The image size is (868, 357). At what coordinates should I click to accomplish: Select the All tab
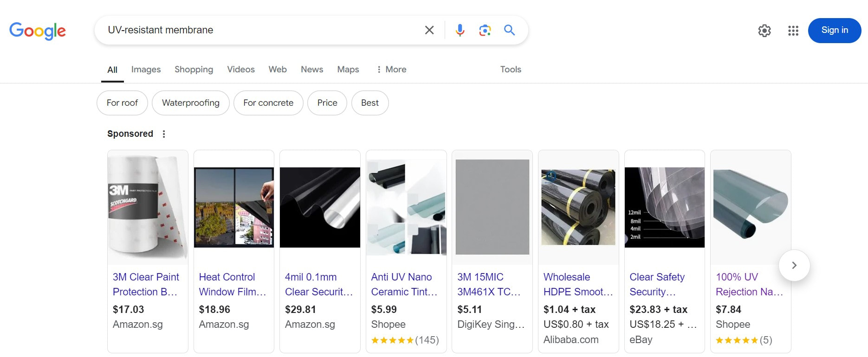point(112,70)
